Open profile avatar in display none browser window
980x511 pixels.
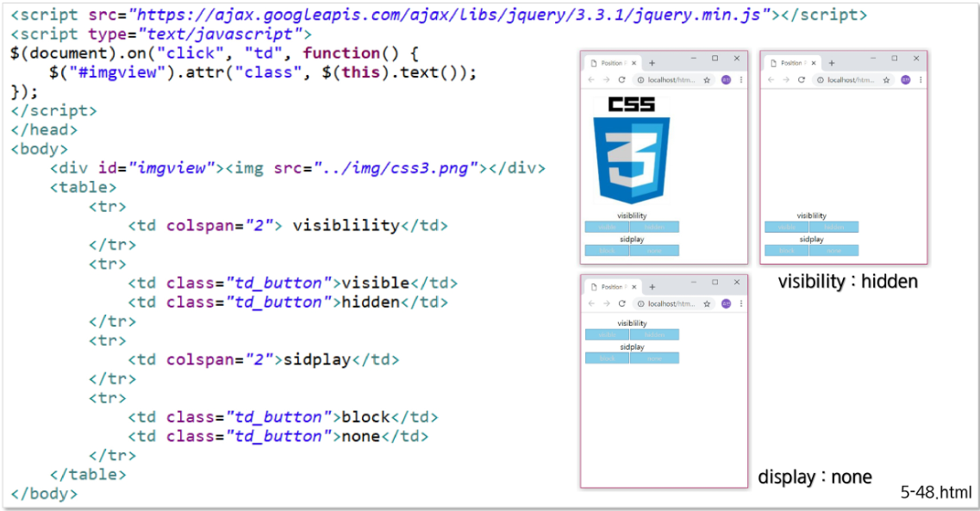[726, 303]
